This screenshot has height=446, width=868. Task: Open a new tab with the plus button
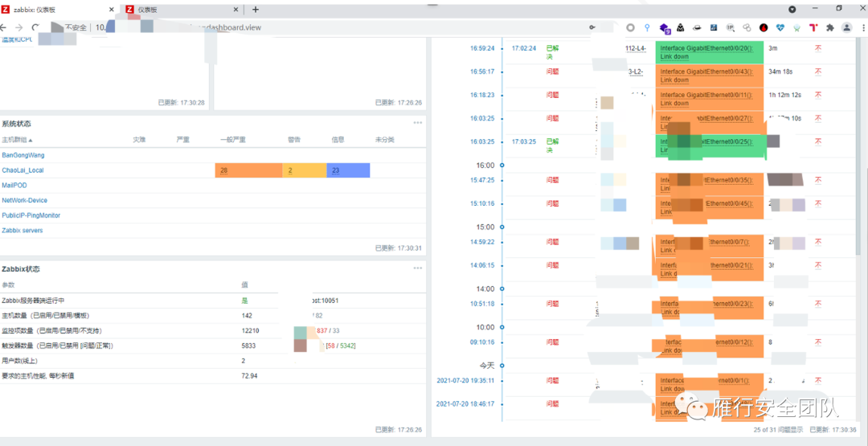point(256,10)
